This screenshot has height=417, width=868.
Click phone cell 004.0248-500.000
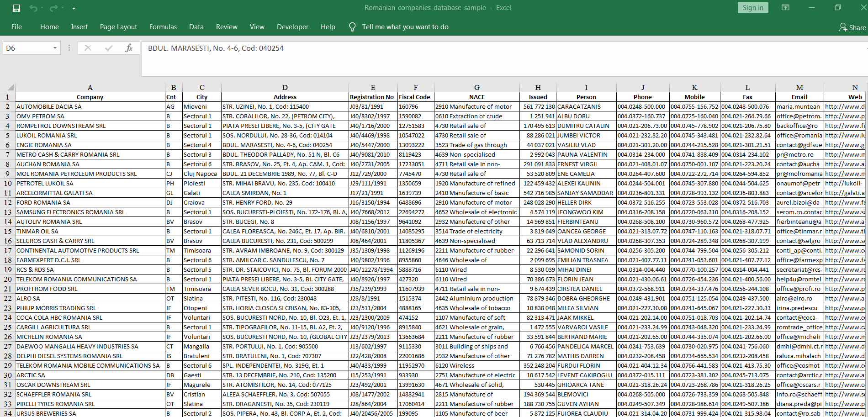pos(643,106)
